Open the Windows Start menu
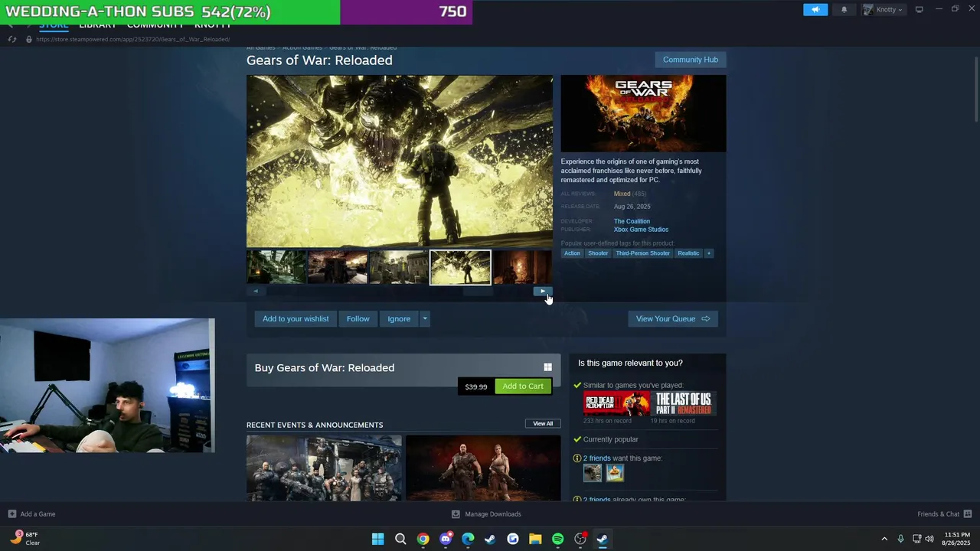The height and width of the screenshot is (551, 980). pyautogui.click(x=377, y=539)
